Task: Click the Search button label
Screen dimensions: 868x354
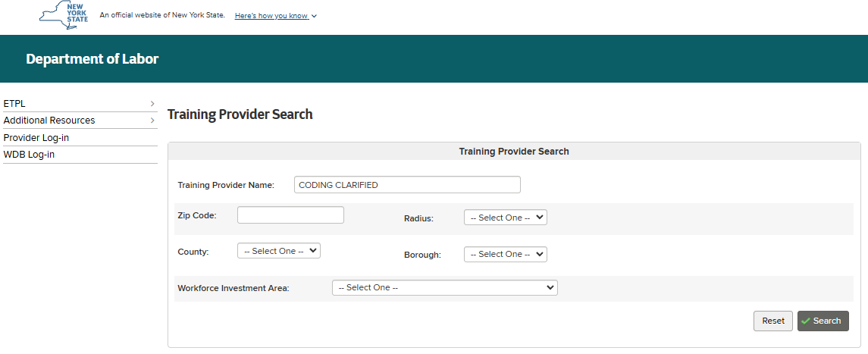Action: point(827,321)
